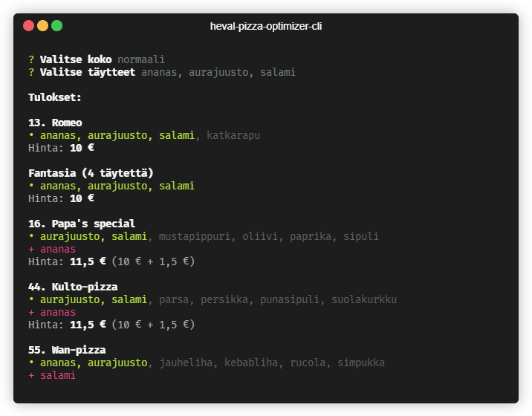
Task: Click the Romeo price '10 €'
Action: click(x=82, y=148)
